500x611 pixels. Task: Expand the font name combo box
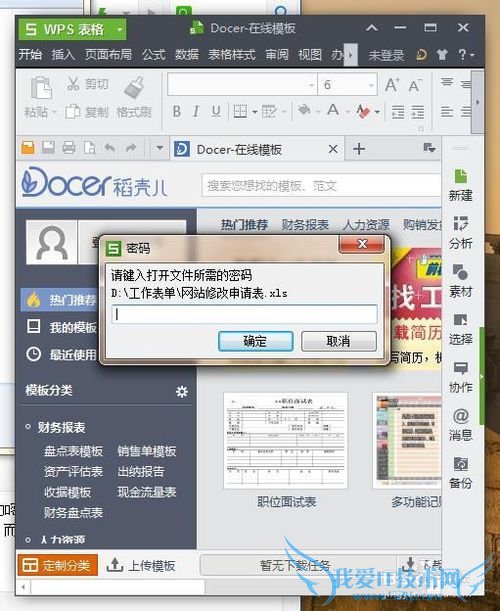coord(311,85)
